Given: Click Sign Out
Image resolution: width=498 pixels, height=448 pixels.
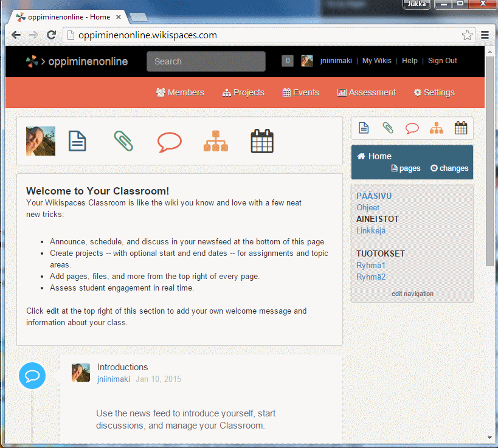Looking at the screenshot, I should pos(443,61).
